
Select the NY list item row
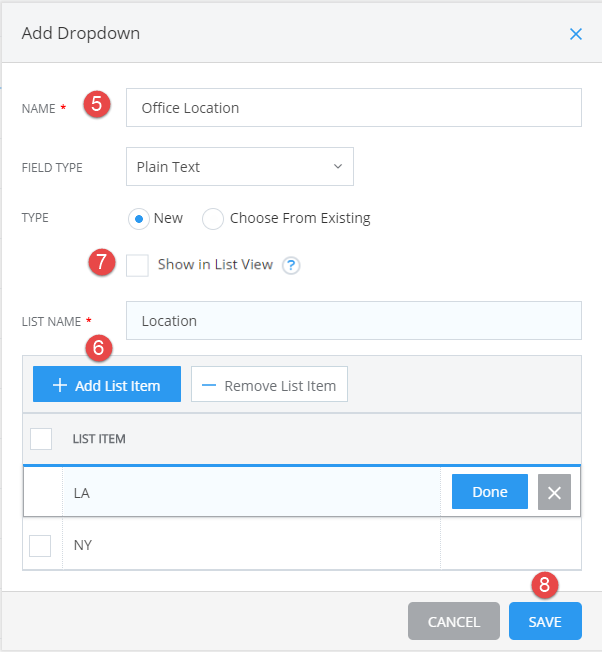point(302,544)
